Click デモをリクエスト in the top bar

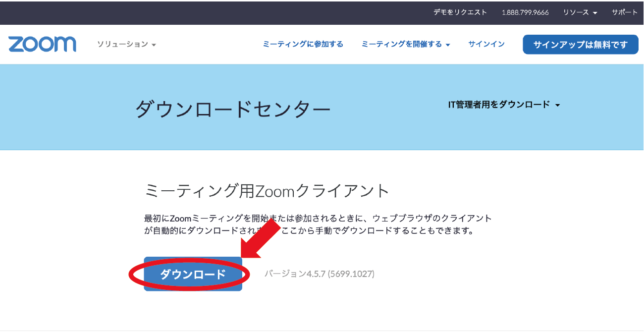460,12
